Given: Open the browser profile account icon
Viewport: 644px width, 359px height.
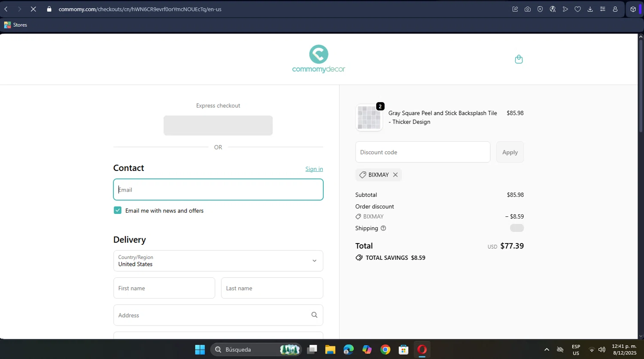Looking at the screenshot, I should (x=615, y=9).
